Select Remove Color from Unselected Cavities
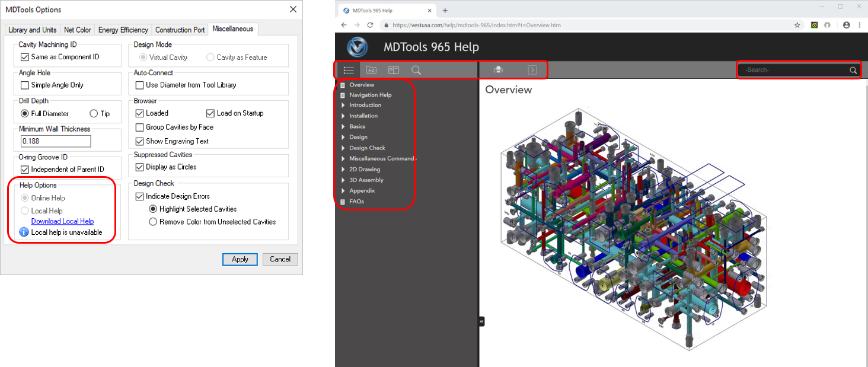 coord(153,222)
